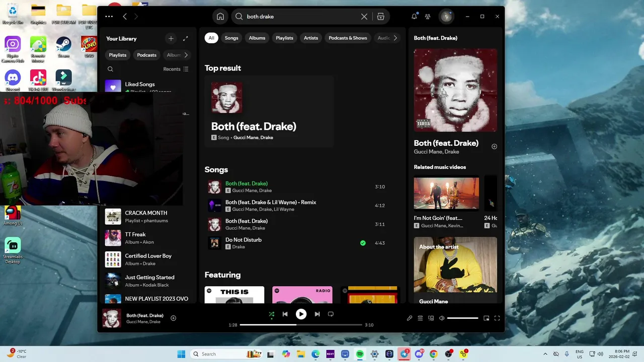Play Both Remix with Lil Wayne
This screenshot has width=644, height=362.
pyautogui.click(x=215, y=205)
